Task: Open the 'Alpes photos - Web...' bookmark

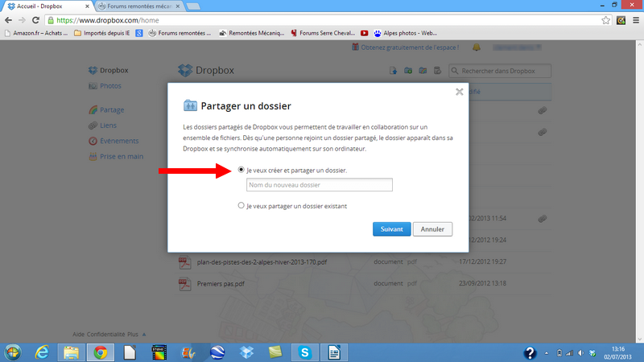Action: pos(406,33)
